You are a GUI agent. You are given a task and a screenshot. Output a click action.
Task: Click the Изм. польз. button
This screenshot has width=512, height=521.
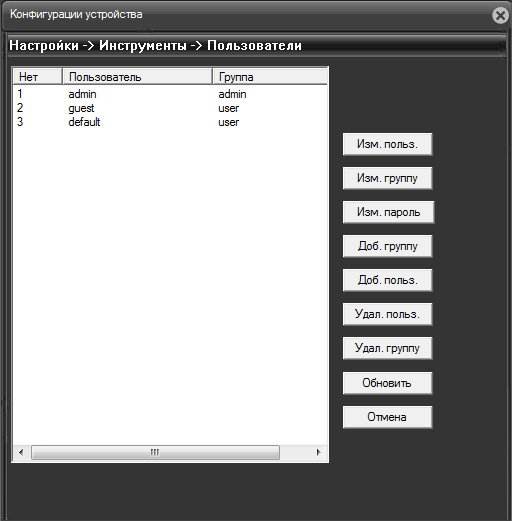tap(387, 144)
